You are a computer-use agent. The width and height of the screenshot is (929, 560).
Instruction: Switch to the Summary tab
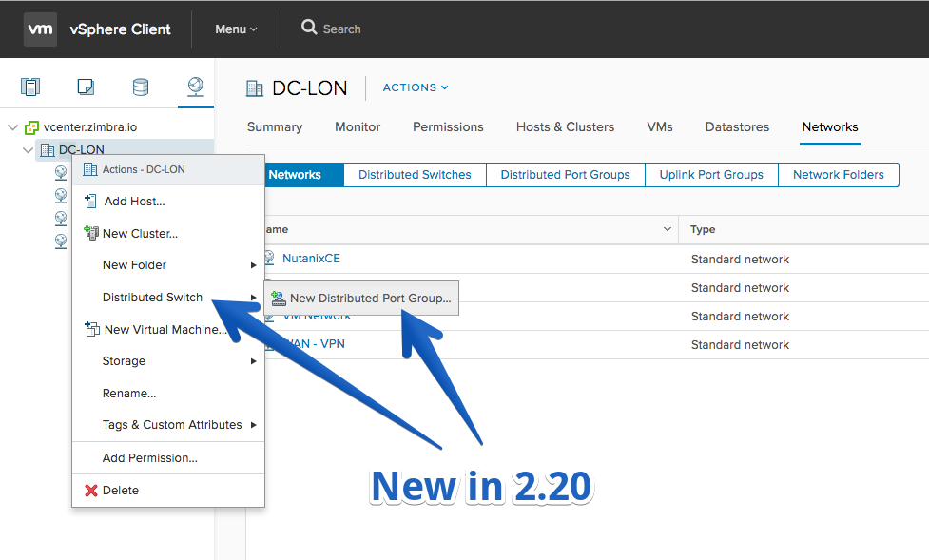point(274,126)
